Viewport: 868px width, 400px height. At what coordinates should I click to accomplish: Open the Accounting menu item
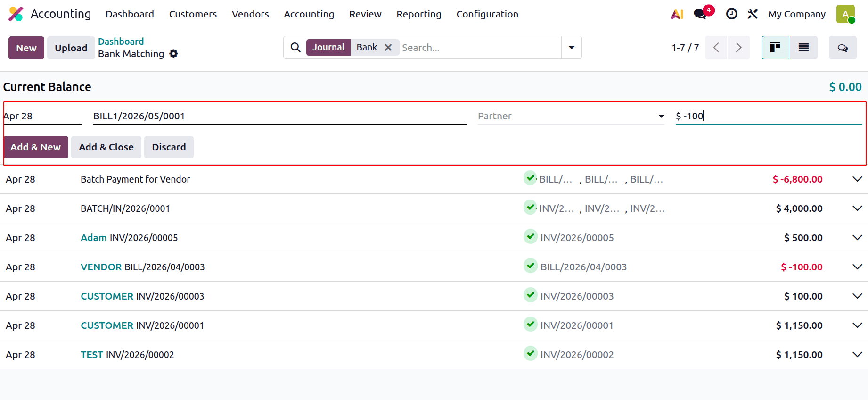point(309,14)
